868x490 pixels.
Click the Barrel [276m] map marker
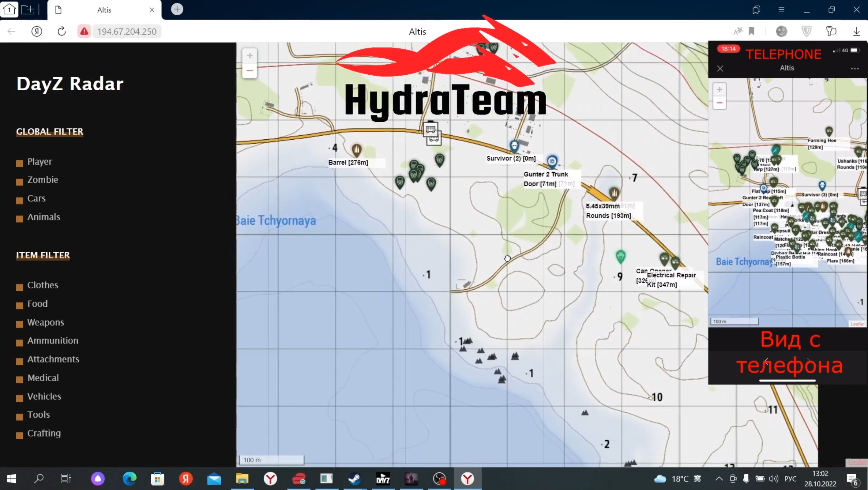pyautogui.click(x=356, y=150)
